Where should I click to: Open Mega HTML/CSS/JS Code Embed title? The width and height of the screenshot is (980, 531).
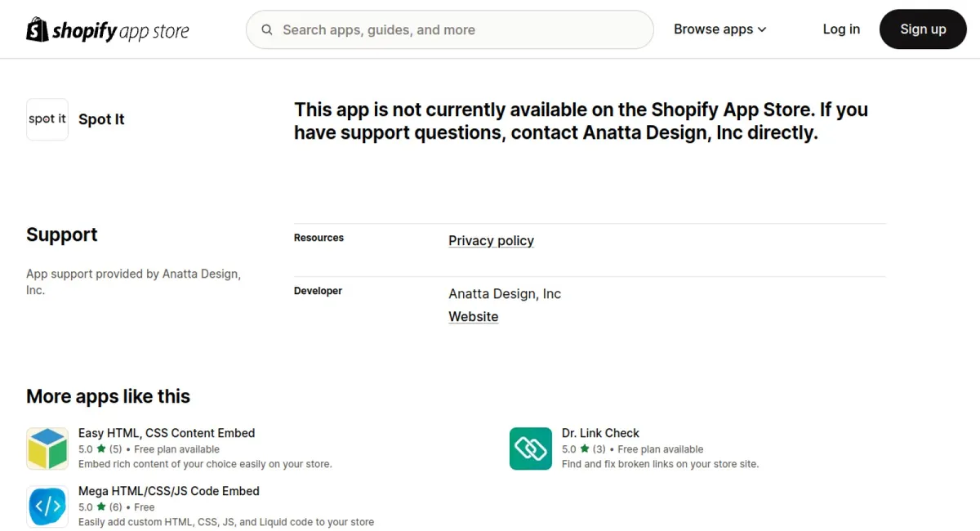(x=169, y=491)
